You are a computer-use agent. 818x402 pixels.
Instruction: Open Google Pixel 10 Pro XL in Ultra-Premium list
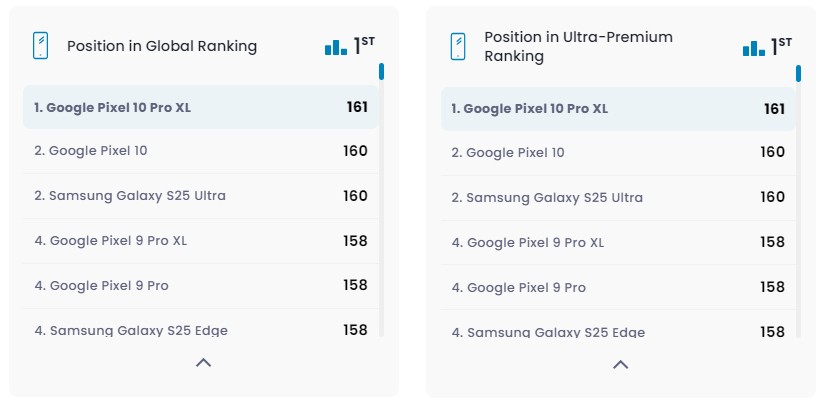pos(529,108)
